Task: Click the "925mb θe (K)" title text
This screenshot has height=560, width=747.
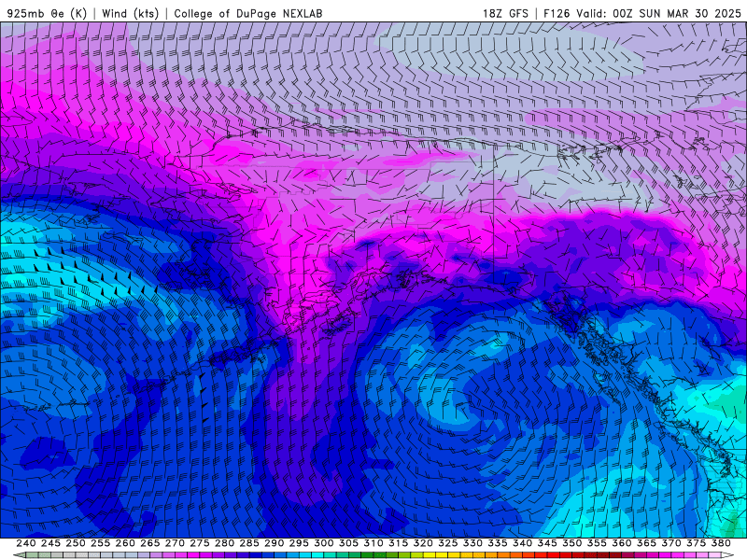Action: click(47, 13)
